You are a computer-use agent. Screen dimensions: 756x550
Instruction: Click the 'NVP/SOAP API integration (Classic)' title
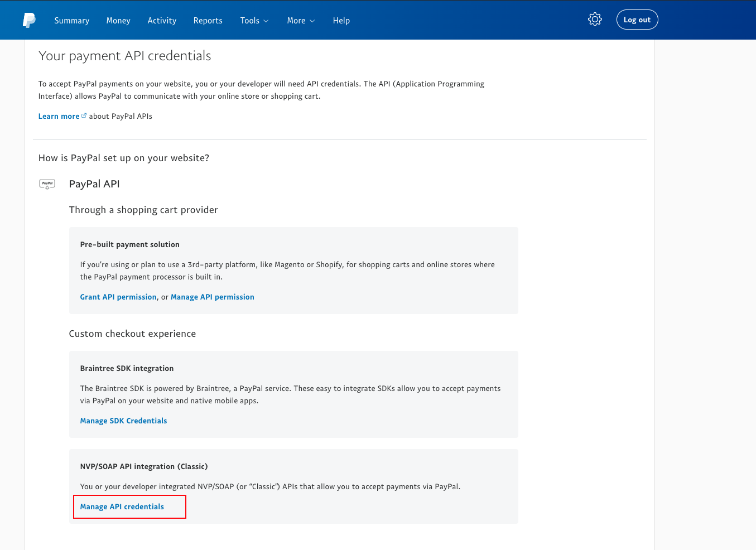[x=144, y=466]
